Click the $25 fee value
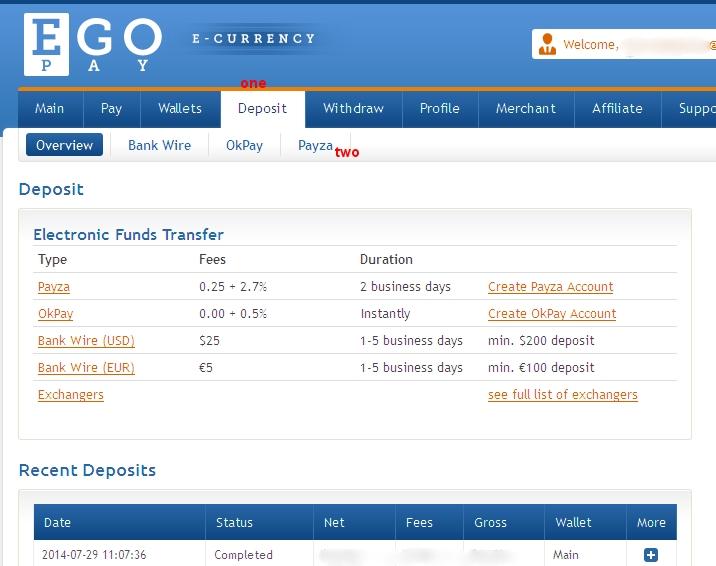This screenshot has width=716, height=566. click(x=210, y=341)
